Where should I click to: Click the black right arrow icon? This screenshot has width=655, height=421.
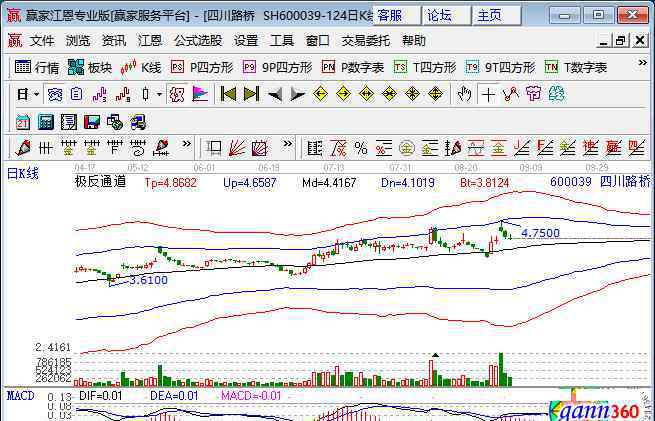click(297, 95)
